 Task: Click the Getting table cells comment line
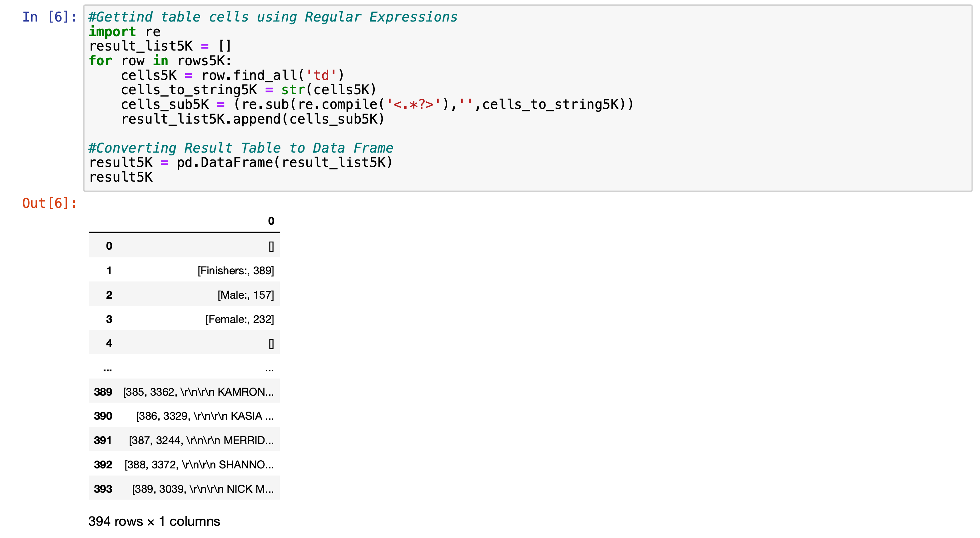pos(272,17)
